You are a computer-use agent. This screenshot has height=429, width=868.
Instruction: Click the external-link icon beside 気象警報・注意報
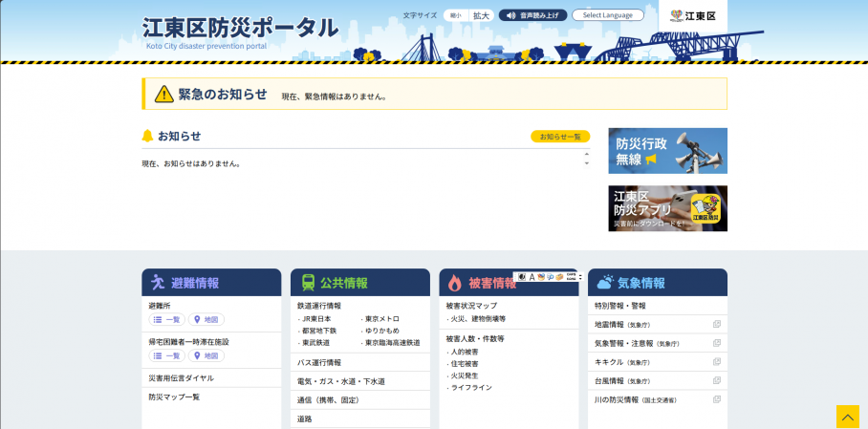[717, 343]
